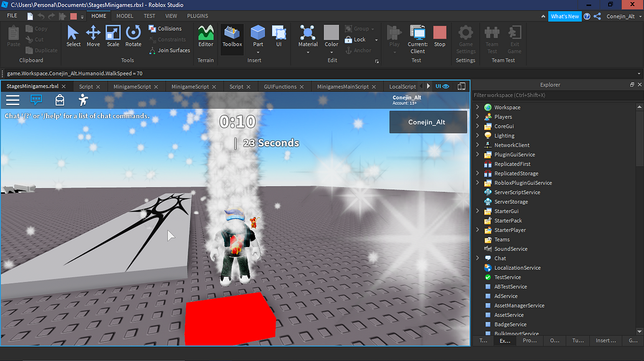Open the LocalScript tab
This screenshot has width=644, height=361.
[x=402, y=87]
